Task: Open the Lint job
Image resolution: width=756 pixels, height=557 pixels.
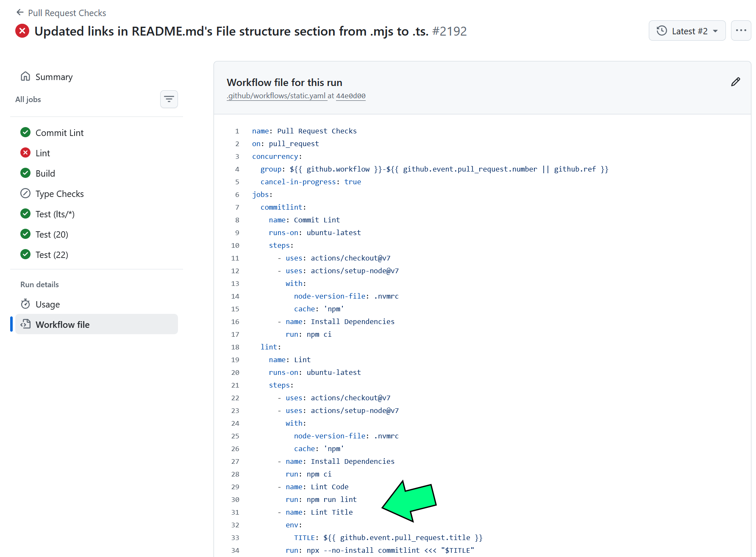Action: coord(97,153)
